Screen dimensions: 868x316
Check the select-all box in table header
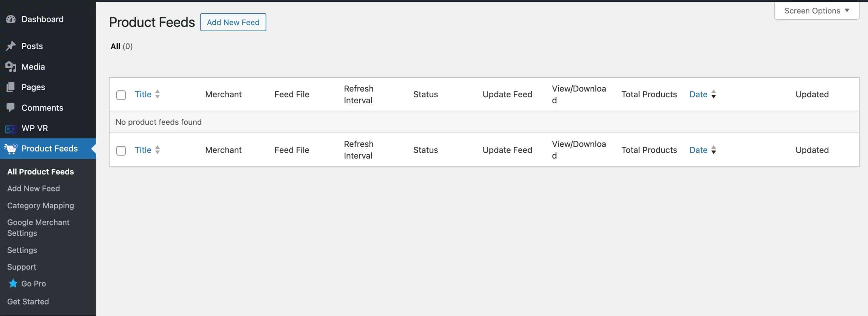121,95
